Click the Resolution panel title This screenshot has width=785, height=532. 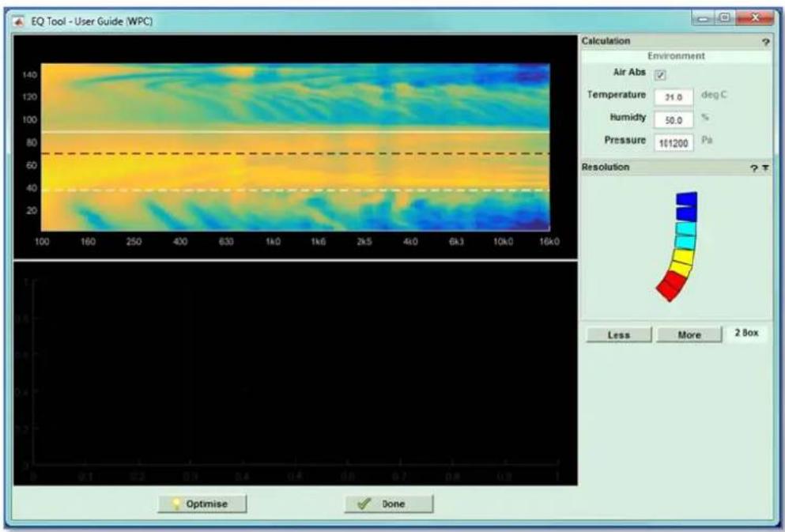606,167
